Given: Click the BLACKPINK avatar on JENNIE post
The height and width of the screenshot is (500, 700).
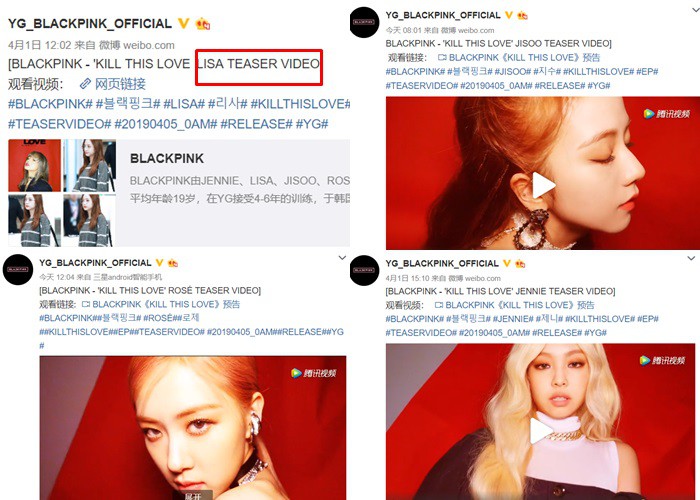Looking at the screenshot, I should click(x=364, y=271).
